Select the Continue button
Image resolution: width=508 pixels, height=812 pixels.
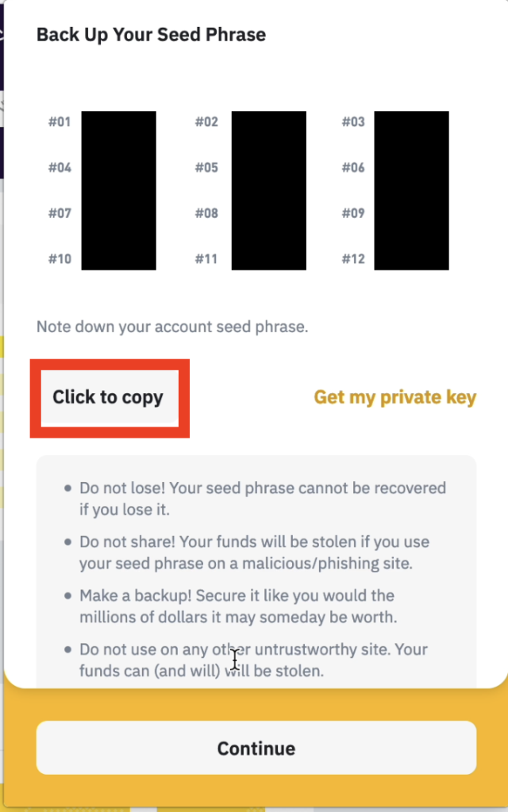pyautogui.click(x=256, y=748)
